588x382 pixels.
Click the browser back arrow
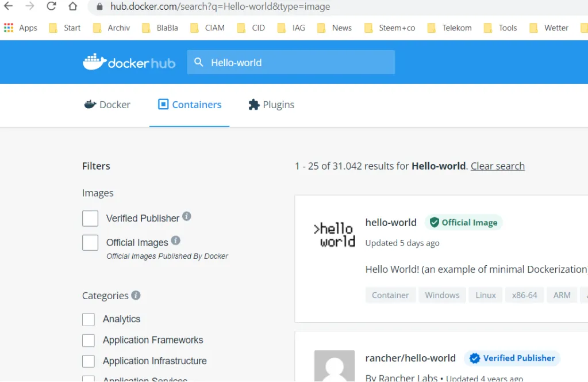click(x=8, y=6)
